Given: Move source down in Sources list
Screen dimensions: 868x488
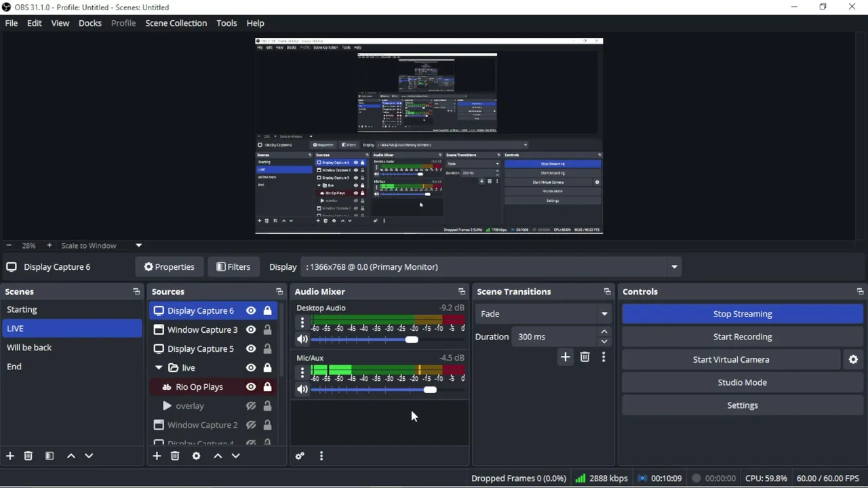Looking at the screenshot, I should pyautogui.click(x=236, y=456).
